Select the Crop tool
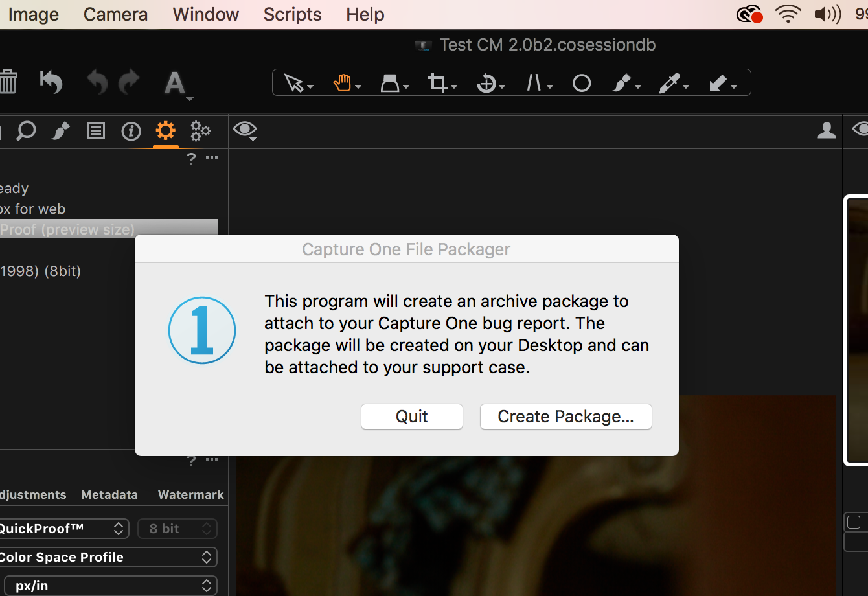 (442, 83)
